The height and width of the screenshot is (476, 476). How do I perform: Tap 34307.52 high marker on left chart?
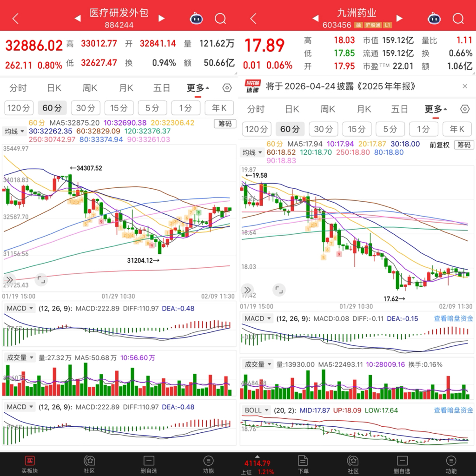(x=86, y=168)
